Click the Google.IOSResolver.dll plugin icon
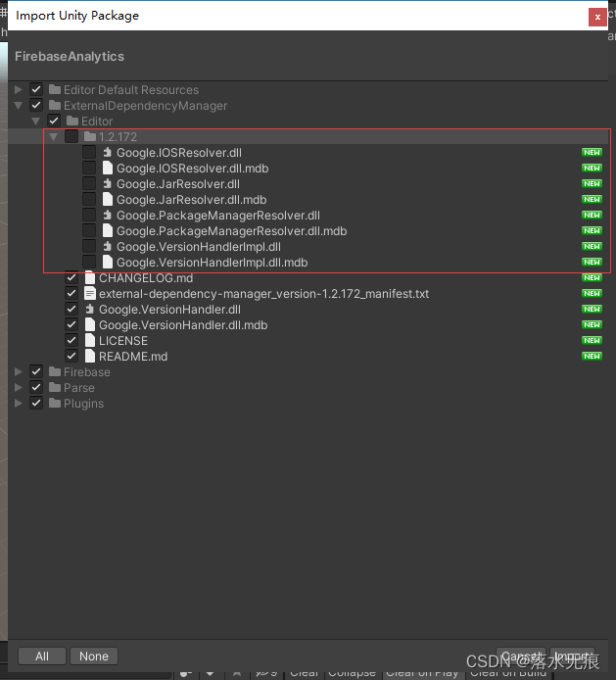The image size is (616, 680). coord(107,152)
